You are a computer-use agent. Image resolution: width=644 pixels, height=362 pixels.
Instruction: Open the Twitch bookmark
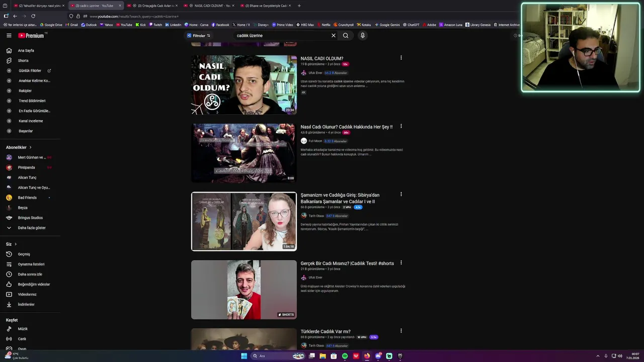click(155, 25)
